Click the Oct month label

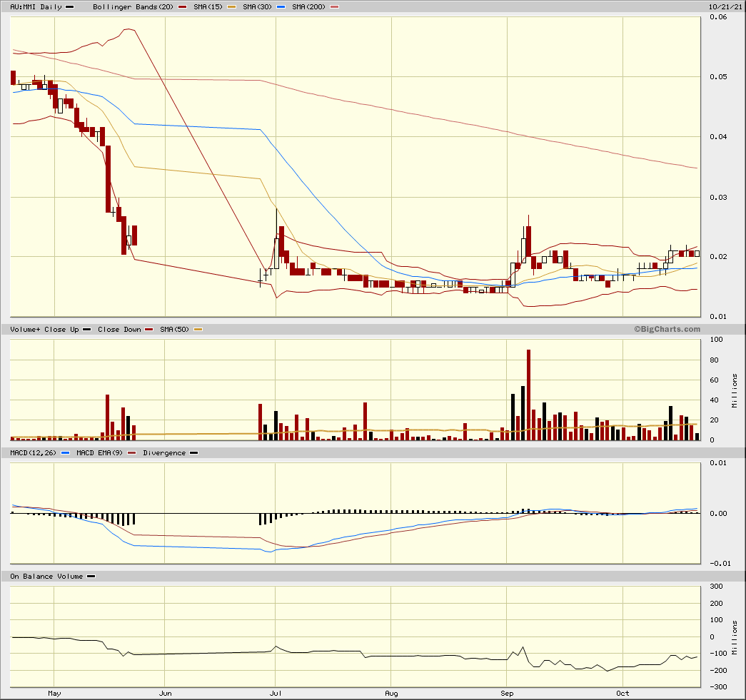click(x=622, y=694)
